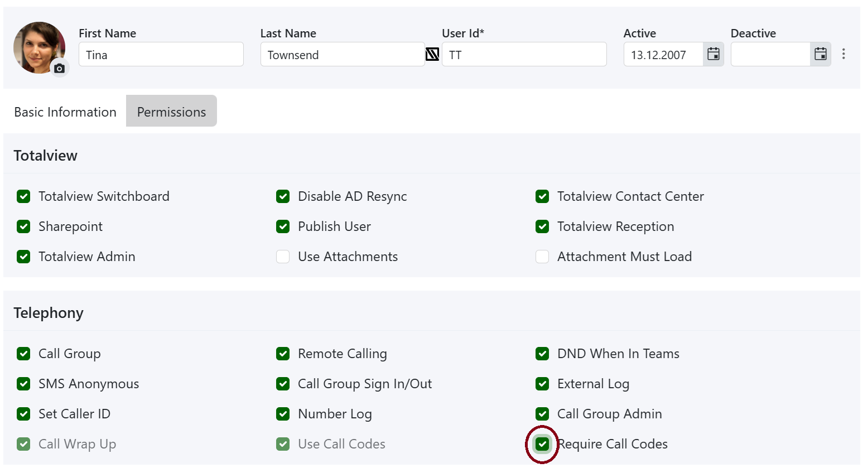Uncheck Totalview Contact Center

(x=542, y=196)
